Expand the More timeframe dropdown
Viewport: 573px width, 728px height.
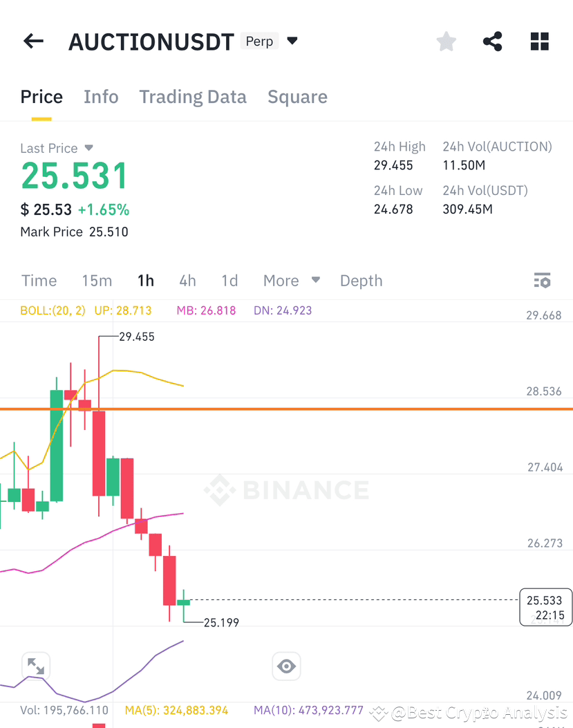[290, 280]
